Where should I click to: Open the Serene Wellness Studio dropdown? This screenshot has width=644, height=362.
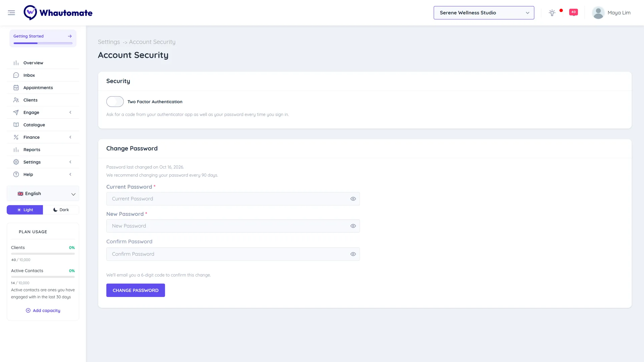pyautogui.click(x=484, y=13)
